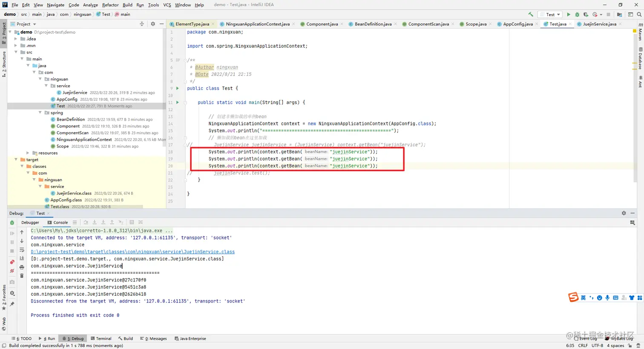The height and width of the screenshot is (349, 644).
Task: Print the console output
Action: tap(22, 267)
